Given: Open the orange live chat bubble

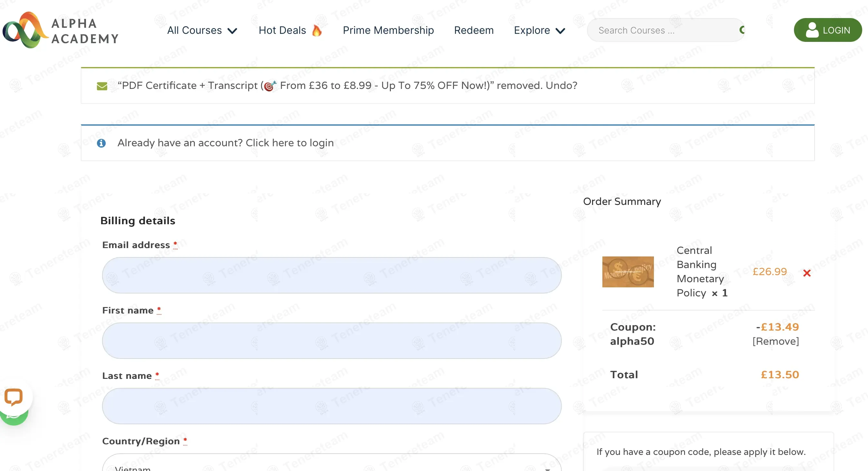Looking at the screenshot, I should (14, 397).
